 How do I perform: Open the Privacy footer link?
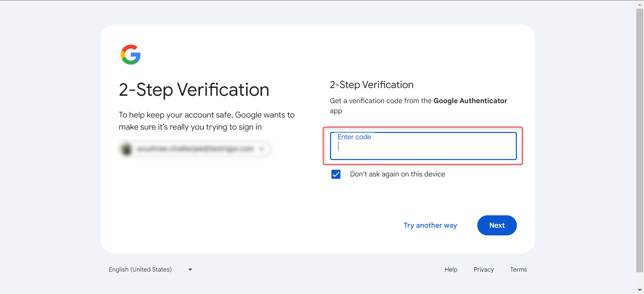[x=483, y=270]
